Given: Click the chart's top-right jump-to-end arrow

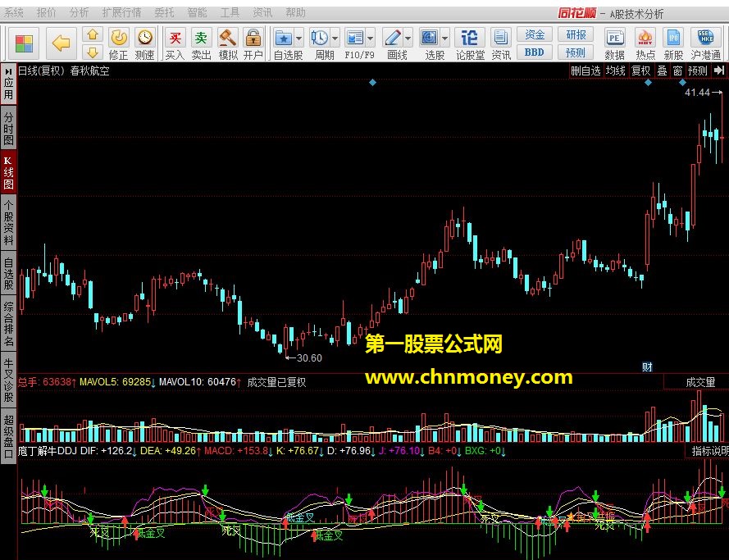Looking at the screenshot, I should pos(719,71).
